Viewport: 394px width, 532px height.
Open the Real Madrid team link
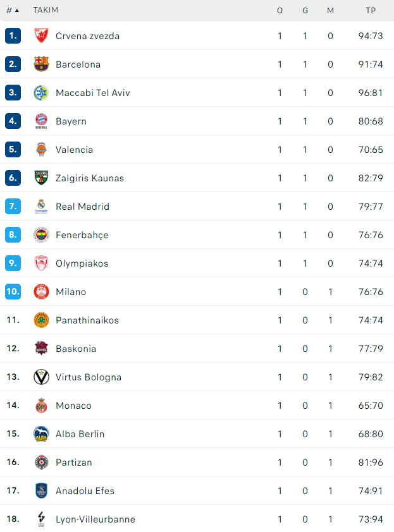tap(82, 207)
